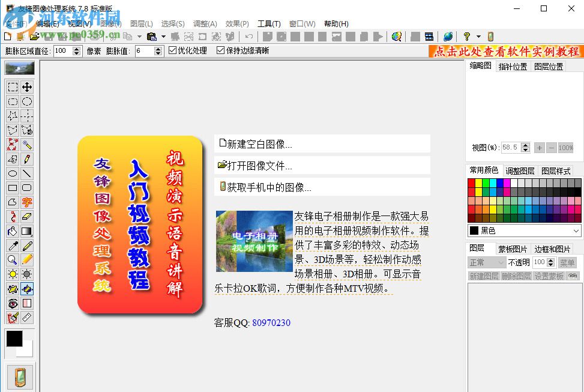Switch to the 图层样式 tab
This screenshot has width=584, height=392.
555,171
